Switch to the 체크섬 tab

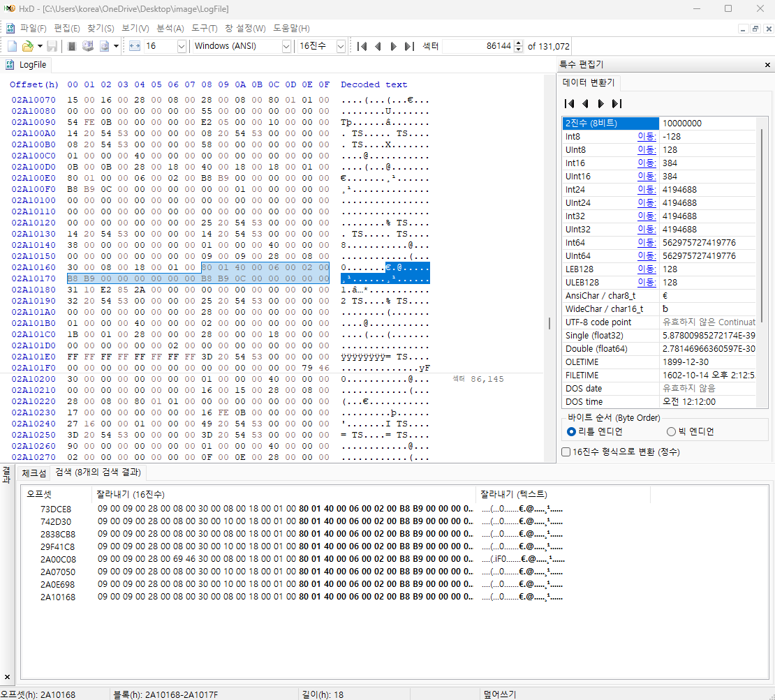[34, 472]
